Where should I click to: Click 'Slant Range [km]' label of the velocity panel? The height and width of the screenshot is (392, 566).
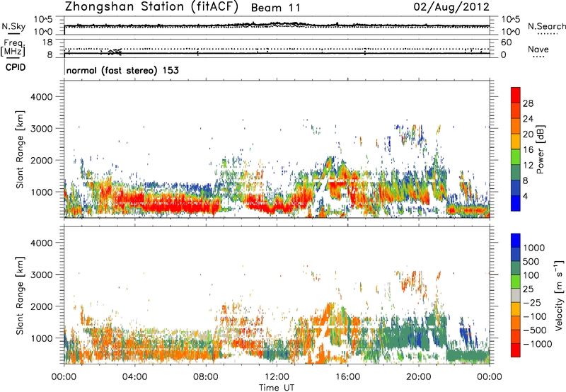tap(20, 296)
